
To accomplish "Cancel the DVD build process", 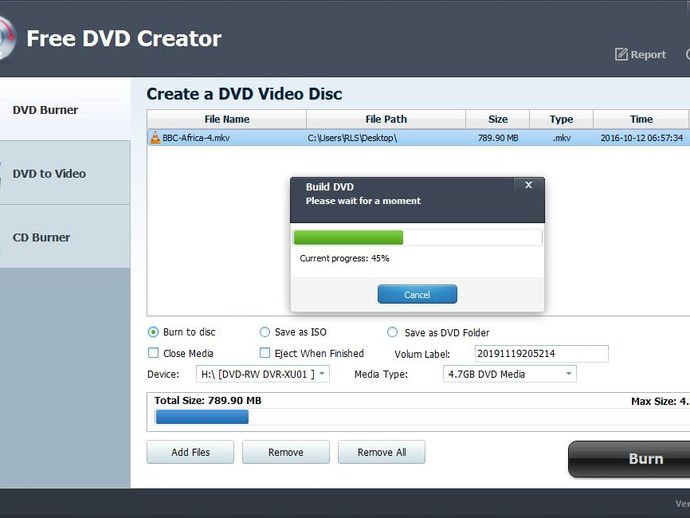I will (x=417, y=294).
